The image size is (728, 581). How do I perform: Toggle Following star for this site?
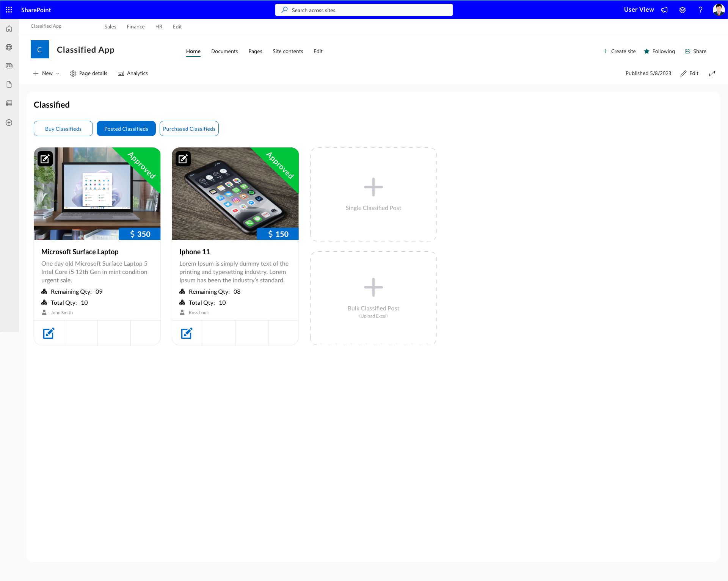(659, 52)
